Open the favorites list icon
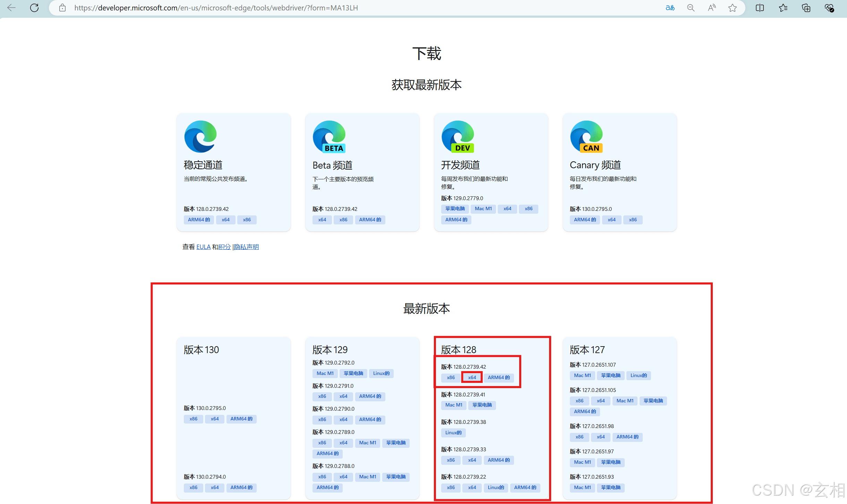The height and width of the screenshot is (504, 847). [x=783, y=8]
